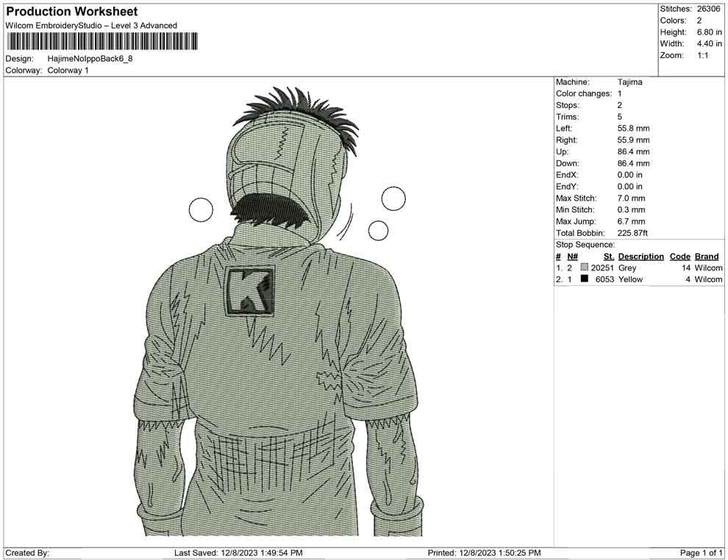The width and height of the screenshot is (728, 560).
Task: Click the grey thread color swatch
Action: (x=585, y=268)
